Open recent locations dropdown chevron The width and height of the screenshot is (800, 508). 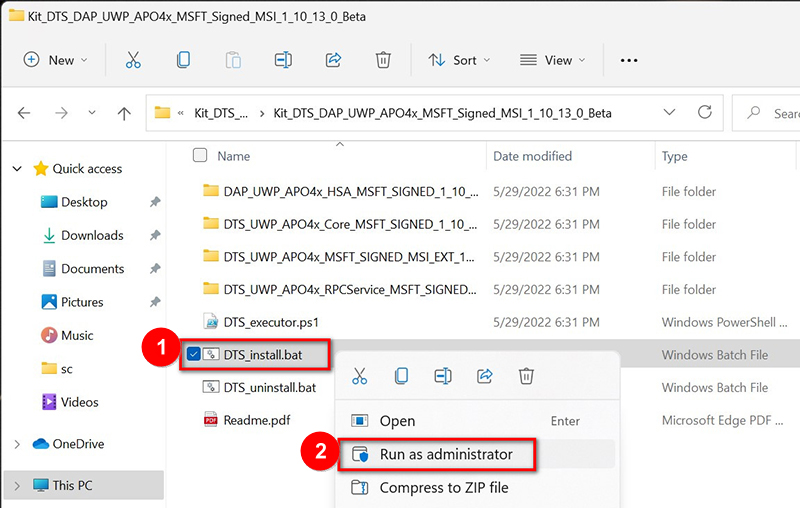coord(92,112)
